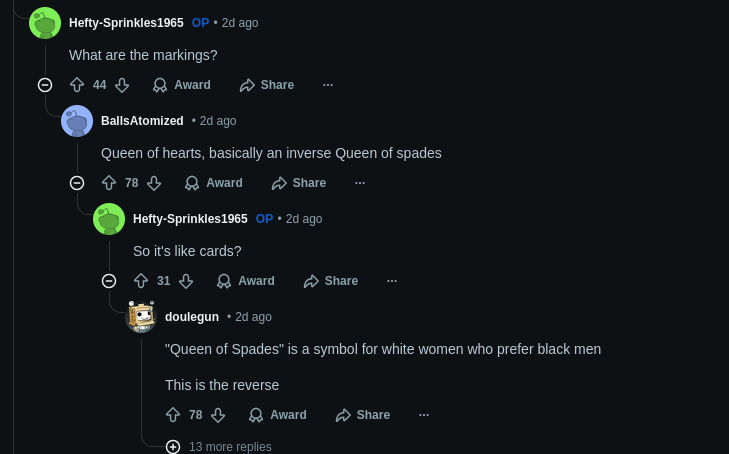Open more options menu on doulegun's comment
729x454 pixels.
[424, 415]
